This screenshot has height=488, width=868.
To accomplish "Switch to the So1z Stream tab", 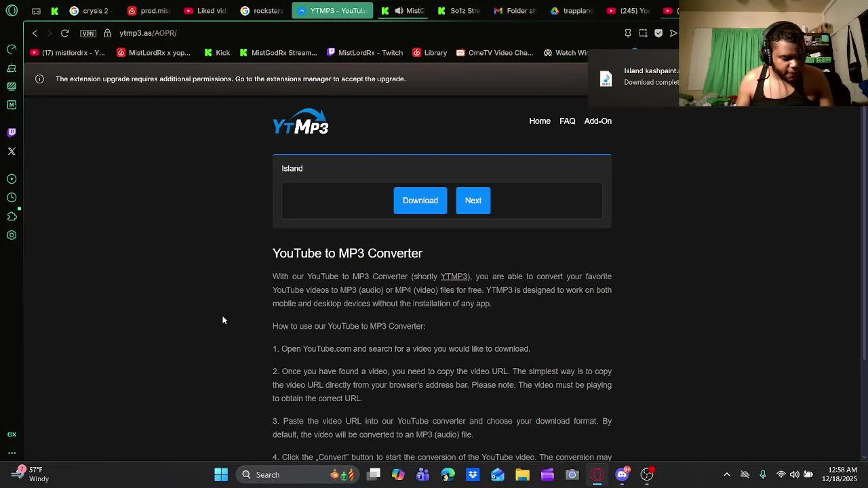I will click(459, 11).
